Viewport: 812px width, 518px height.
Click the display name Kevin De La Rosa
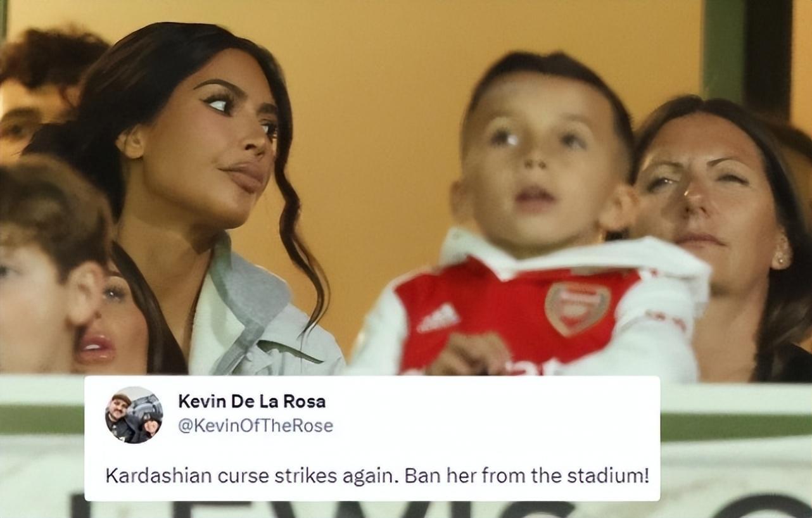(252, 401)
